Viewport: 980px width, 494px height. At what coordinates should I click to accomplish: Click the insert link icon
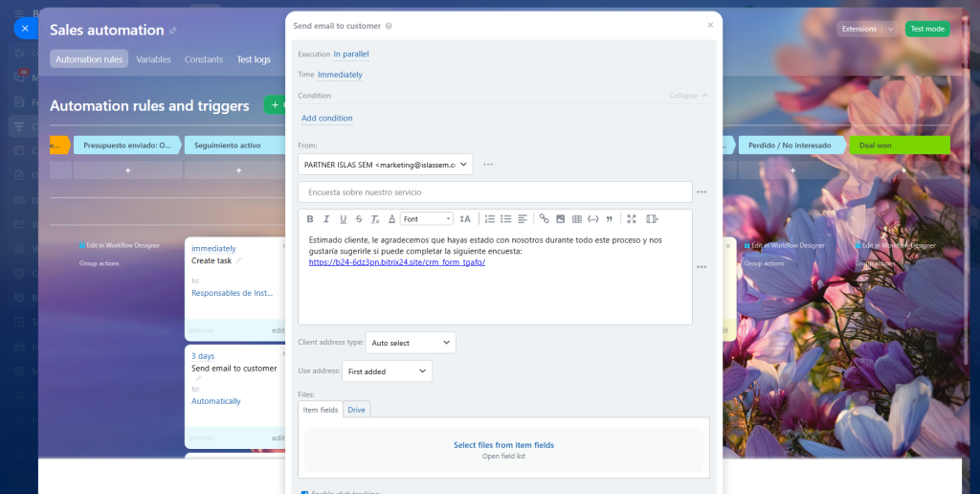pos(545,219)
